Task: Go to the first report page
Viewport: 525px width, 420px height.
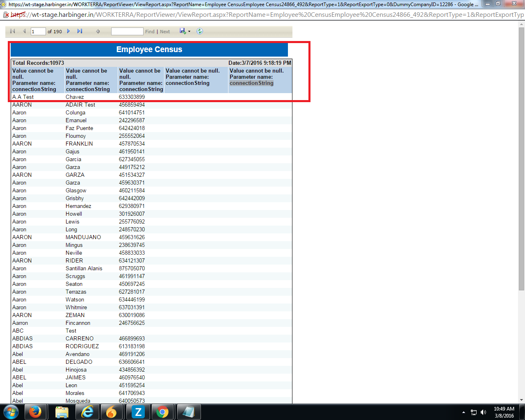Action: (x=13, y=31)
